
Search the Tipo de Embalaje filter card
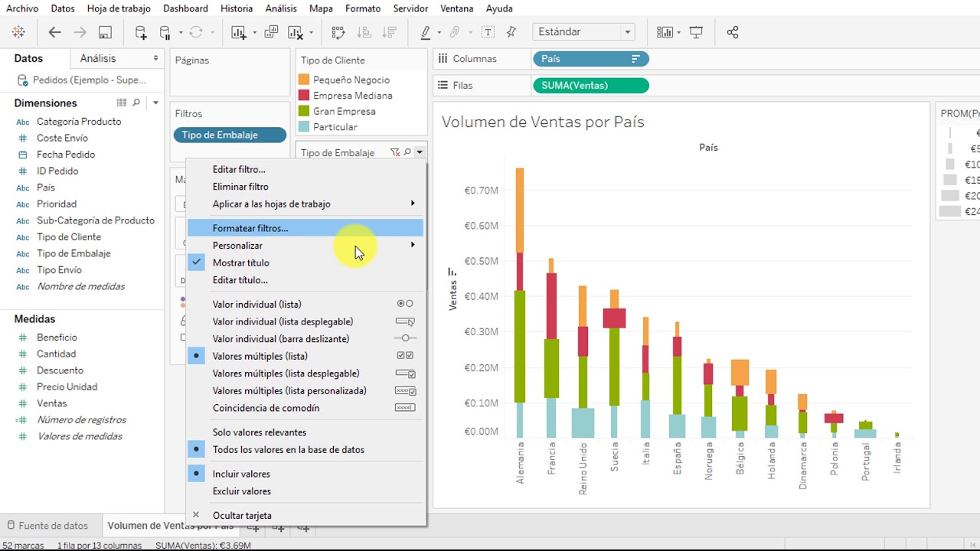click(x=407, y=152)
